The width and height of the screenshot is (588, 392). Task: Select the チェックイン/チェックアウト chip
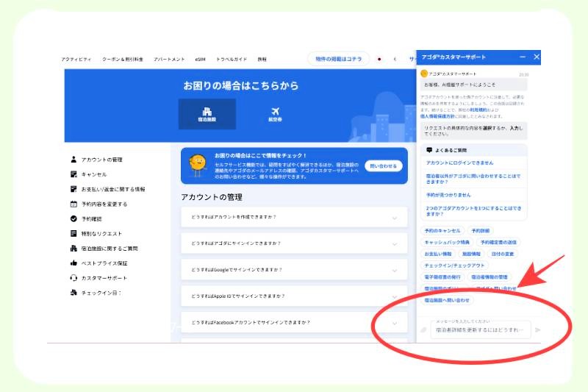tap(454, 266)
